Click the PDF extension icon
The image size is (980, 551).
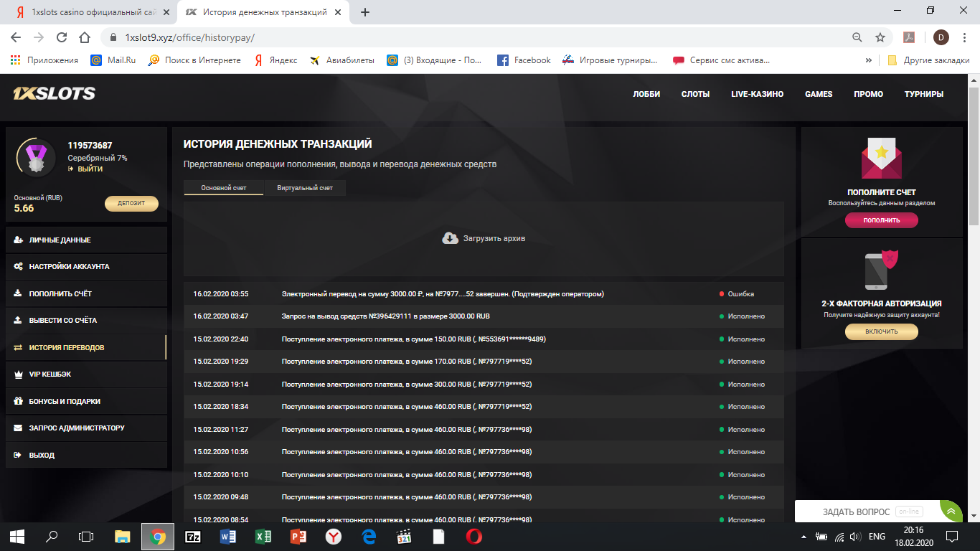(908, 37)
